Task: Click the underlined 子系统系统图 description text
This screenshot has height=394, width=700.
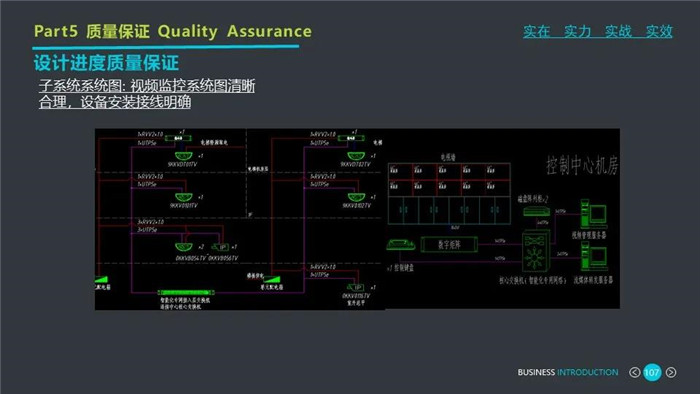Action: (147, 94)
